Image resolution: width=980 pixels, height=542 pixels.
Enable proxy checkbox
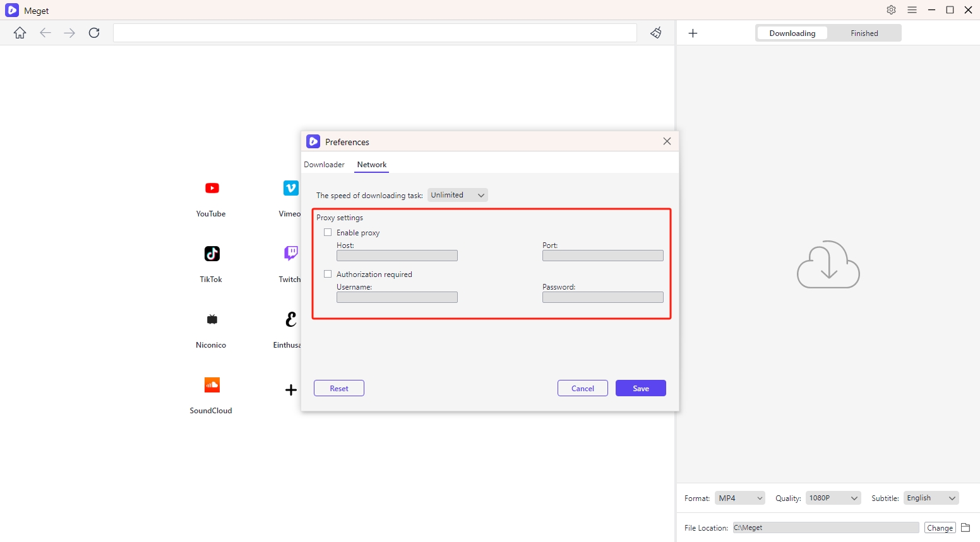tap(328, 232)
